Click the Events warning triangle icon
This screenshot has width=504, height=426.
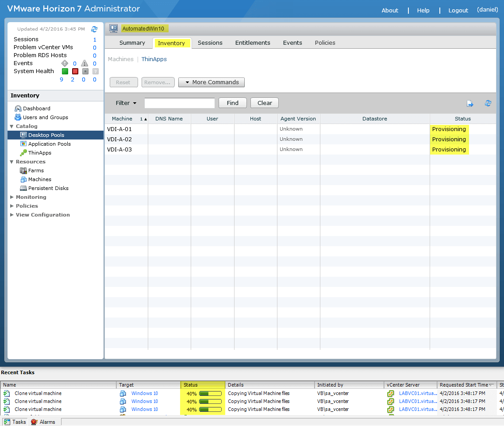tap(85, 63)
